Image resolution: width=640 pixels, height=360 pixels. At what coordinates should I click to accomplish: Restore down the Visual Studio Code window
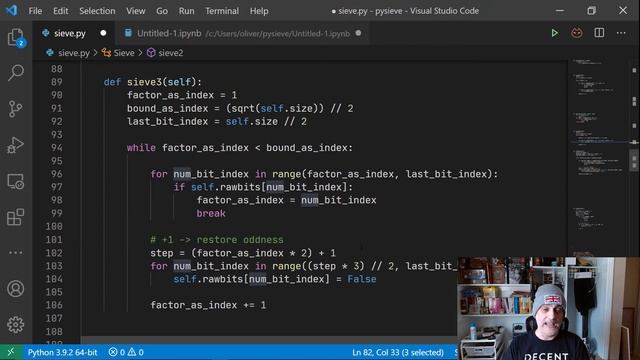click(591, 11)
